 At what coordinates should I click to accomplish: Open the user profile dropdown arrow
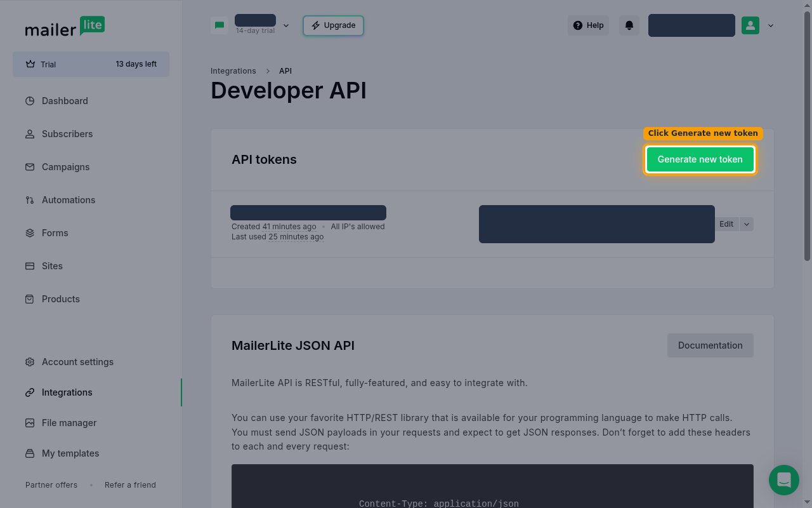(x=771, y=25)
